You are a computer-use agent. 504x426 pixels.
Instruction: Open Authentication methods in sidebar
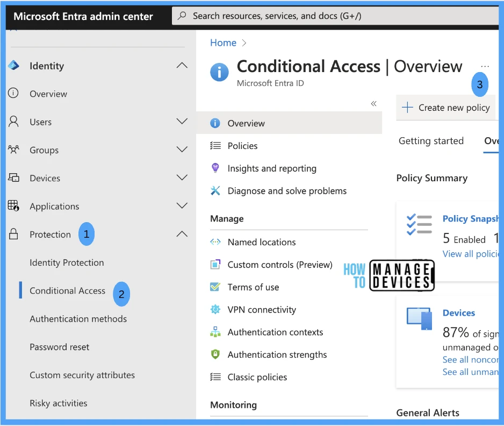point(78,319)
